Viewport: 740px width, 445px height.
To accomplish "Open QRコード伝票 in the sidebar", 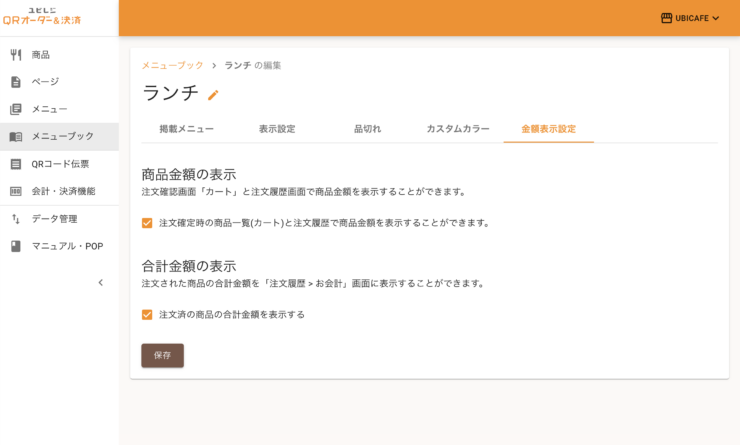I will coord(59,164).
